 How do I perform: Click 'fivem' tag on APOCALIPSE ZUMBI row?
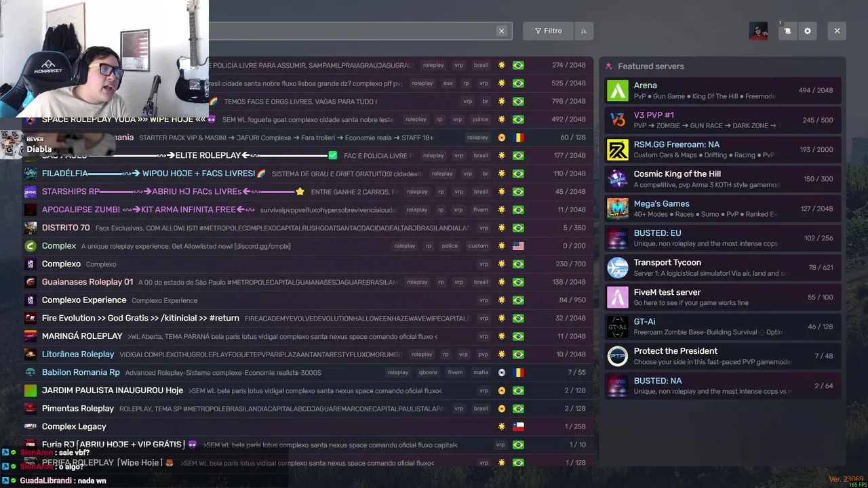(x=480, y=209)
